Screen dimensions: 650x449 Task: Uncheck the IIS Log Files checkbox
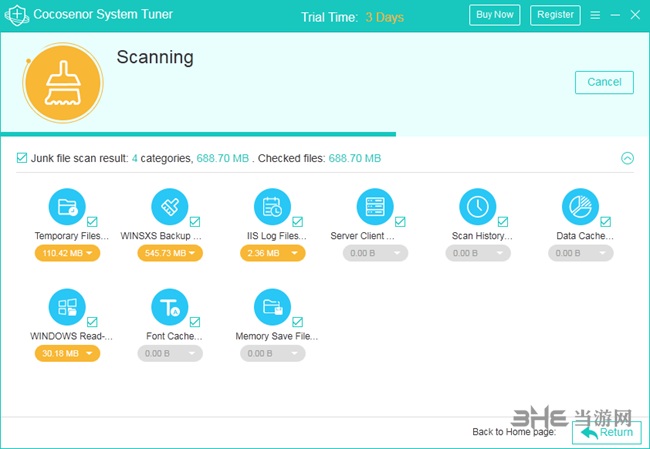(298, 222)
